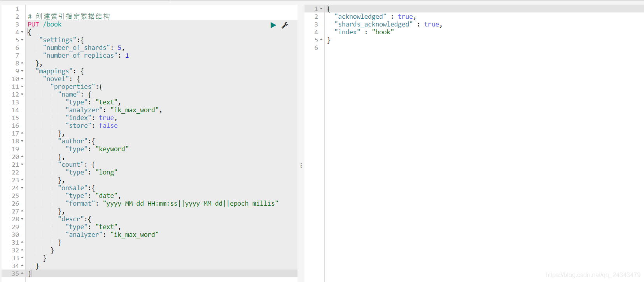Click the "date" type value
The width and height of the screenshot is (644, 282).
click(x=107, y=196)
